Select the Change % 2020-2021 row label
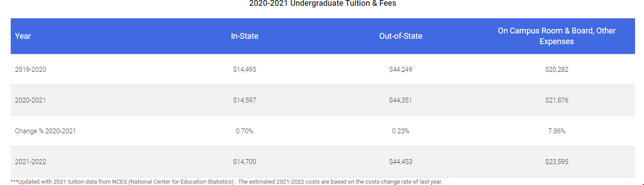The image size is (644, 185). point(45,131)
